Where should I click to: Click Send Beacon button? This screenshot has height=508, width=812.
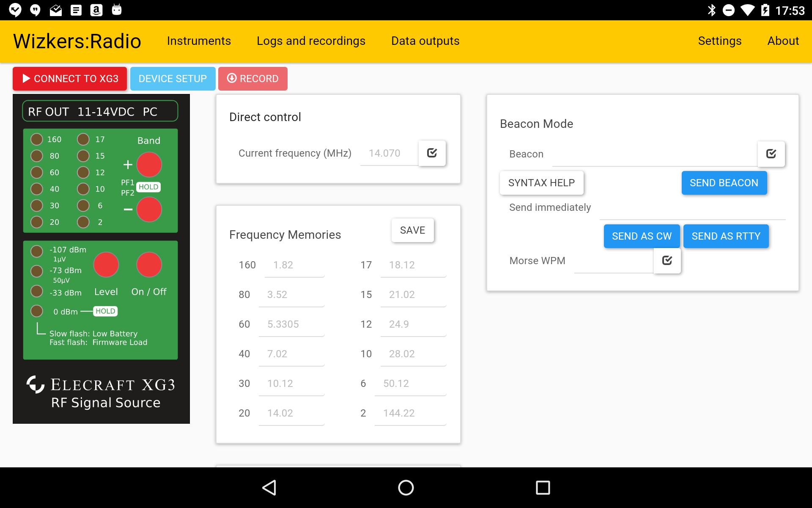[724, 183]
